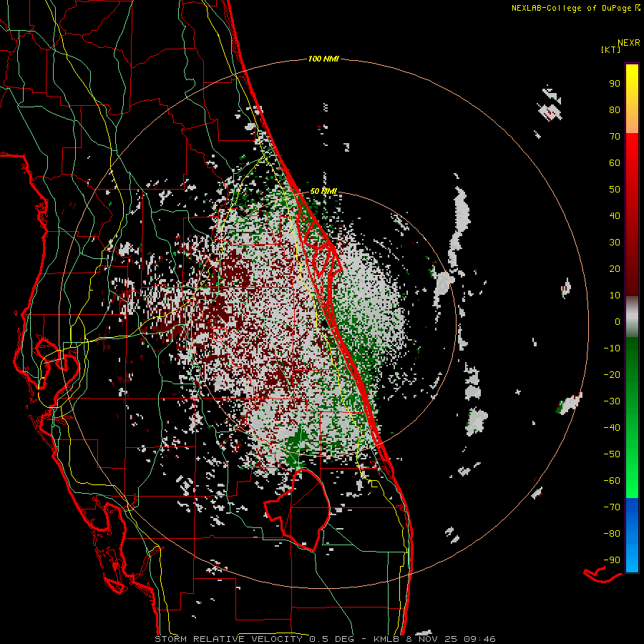Click the 0 value on velocity scale
The image size is (644, 644).
click(618, 322)
